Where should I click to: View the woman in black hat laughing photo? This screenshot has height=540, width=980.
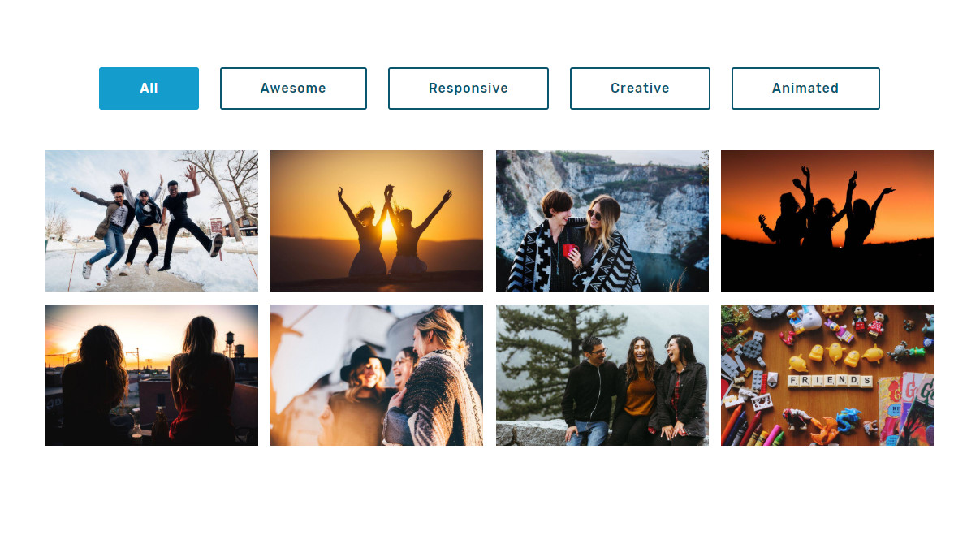pos(377,375)
